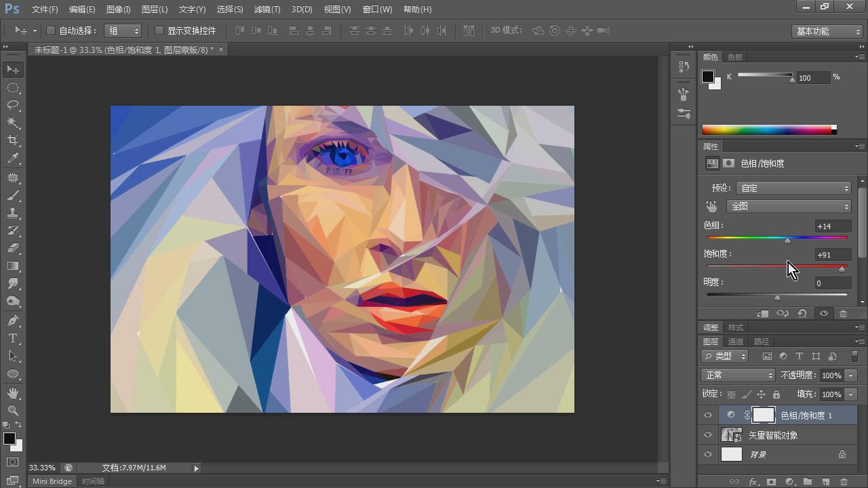Toggle Quick Mask mode icon

(x=13, y=463)
